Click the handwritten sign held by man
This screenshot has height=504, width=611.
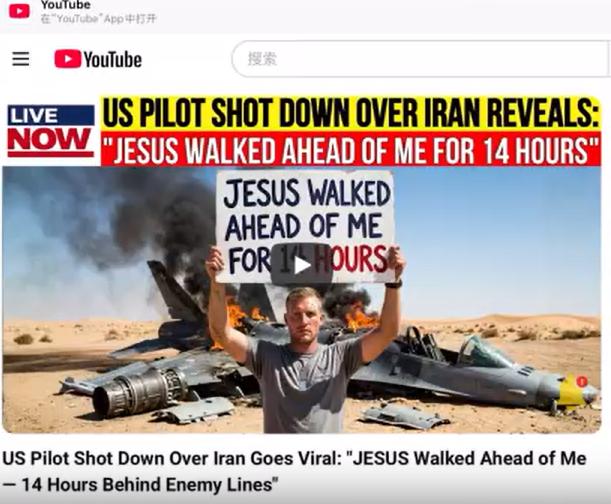coord(305,226)
